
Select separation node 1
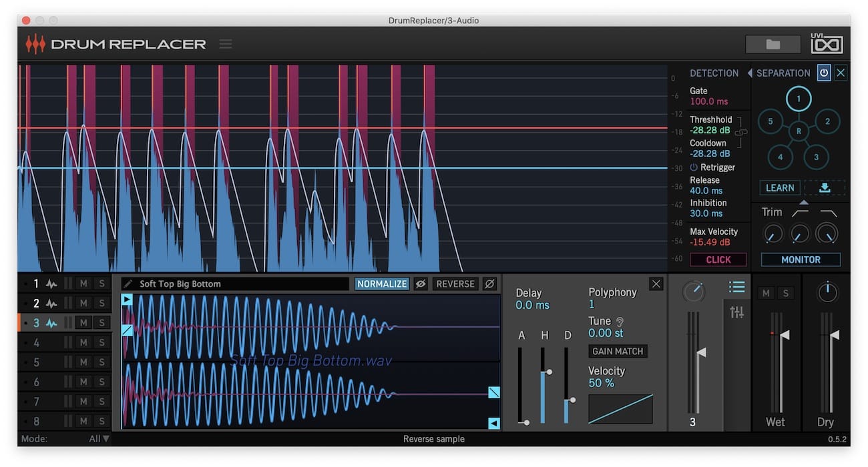[797, 99]
